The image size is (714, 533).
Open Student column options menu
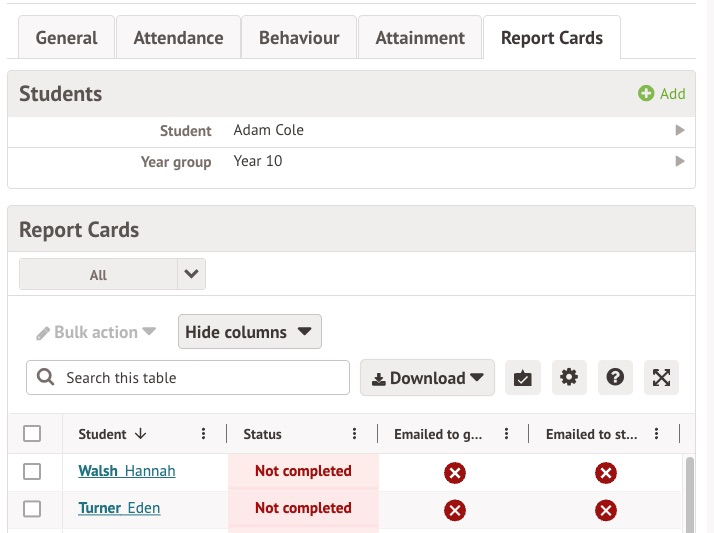(x=204, y=434)
